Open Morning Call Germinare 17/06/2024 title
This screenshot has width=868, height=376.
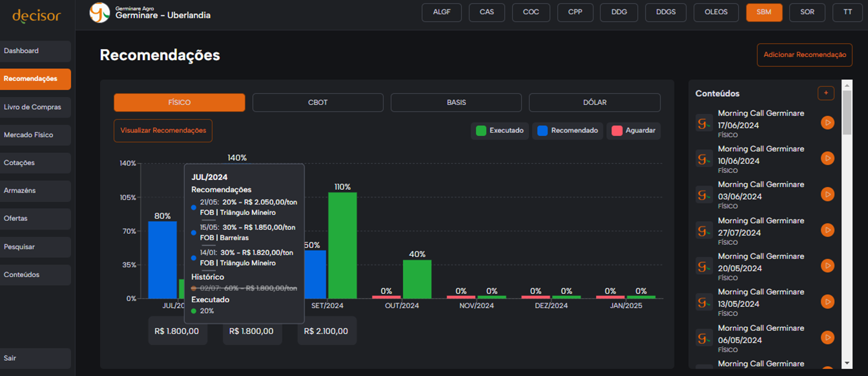tap(761, 119)
